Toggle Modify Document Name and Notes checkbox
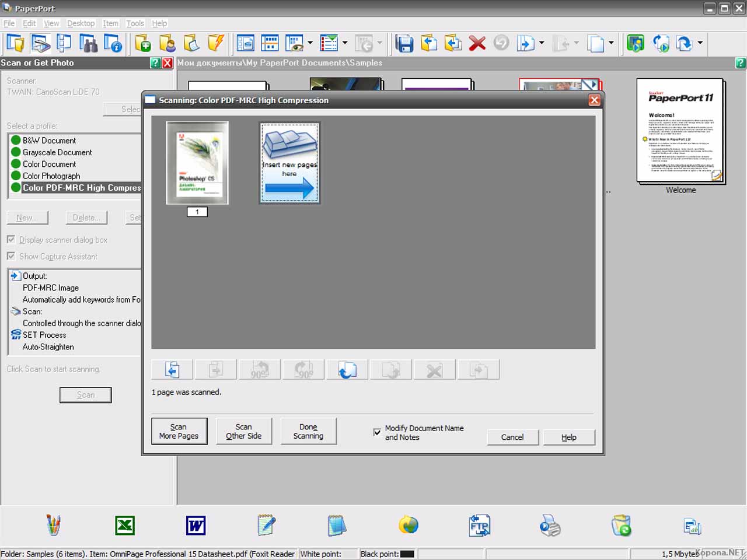Screen dimensions: 747x560 click(377, 432)
